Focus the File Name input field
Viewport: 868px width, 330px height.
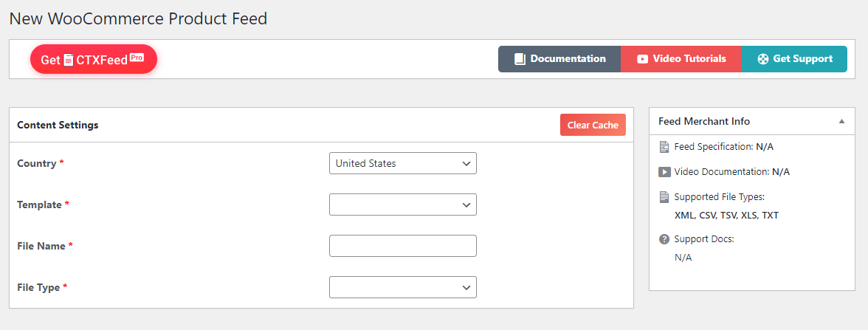point(402,246)
